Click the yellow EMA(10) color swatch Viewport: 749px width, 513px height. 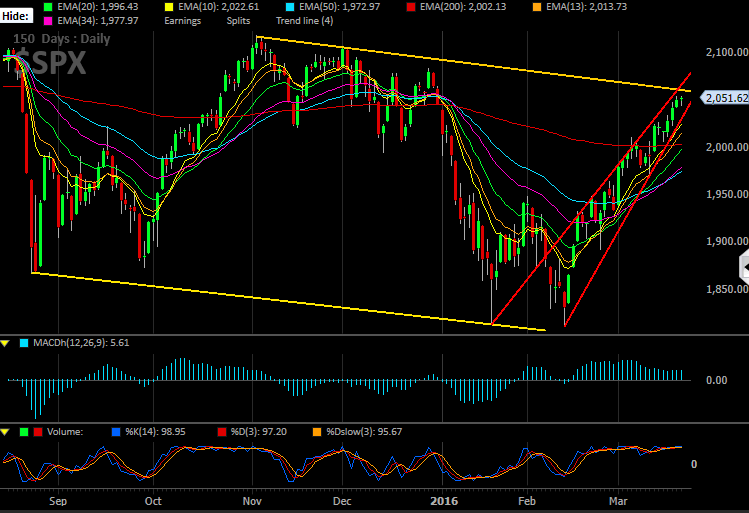pyautogui.click(x=169, y=7)
